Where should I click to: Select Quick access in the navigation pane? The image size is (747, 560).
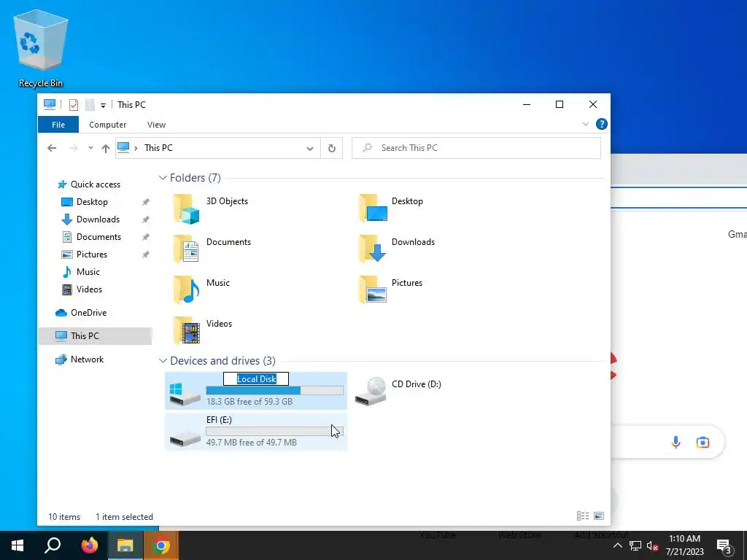click(x=96, y=184)
